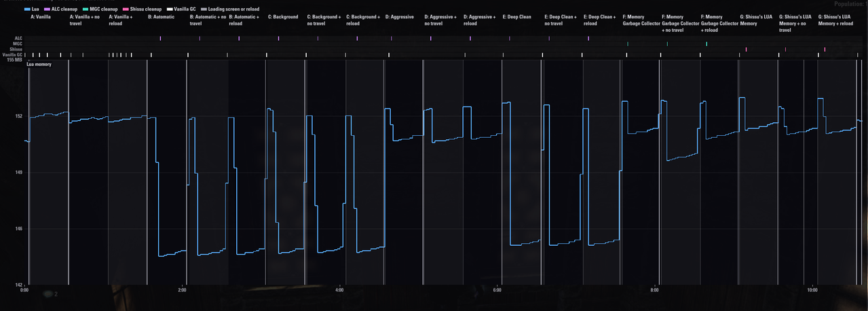Click ALC cleanup marker under B: Automatic
868x311 pixels.
click(160, 38)
